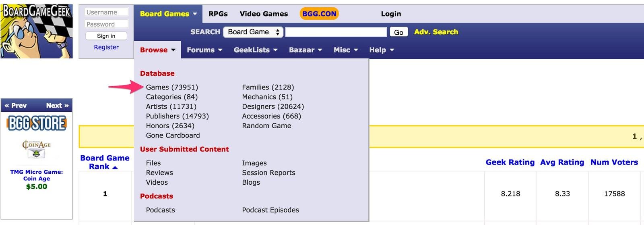Image resolution: width=644 pixels, height=225 pixels.
Task: Click the « Prev store navigation link
Action: tap(16, 106)
